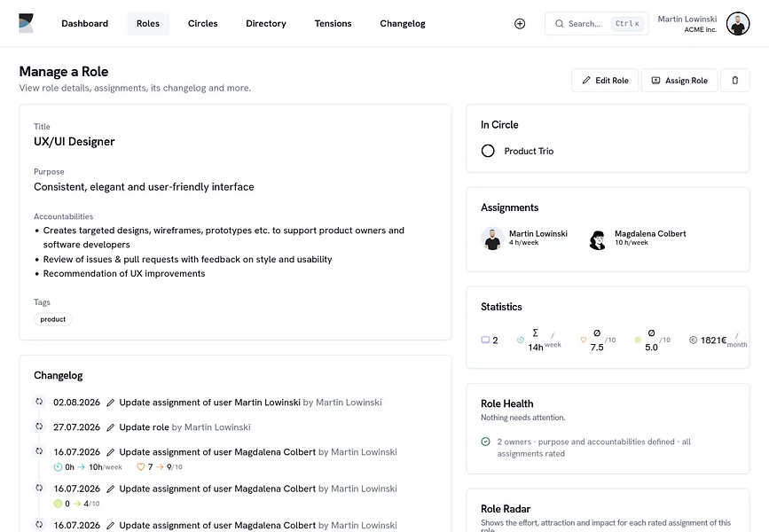The width and height of the screenshot is (769, 532).
Task: Open the Circles nav item
Action: (202, 24)
